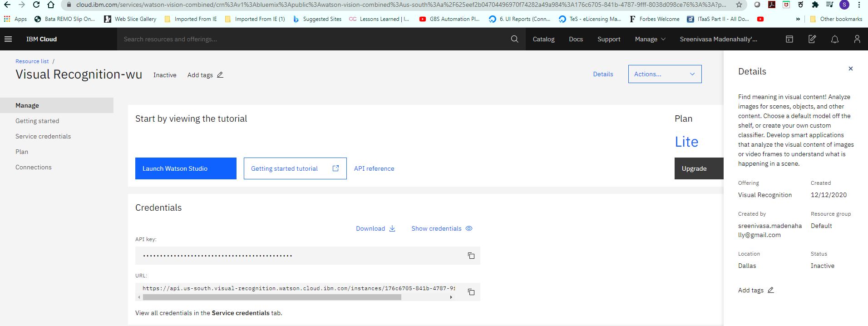Viewport: 868px width, 326px height.
Task: Open the Suggested Sites bookmark
Action: [317, 19]
